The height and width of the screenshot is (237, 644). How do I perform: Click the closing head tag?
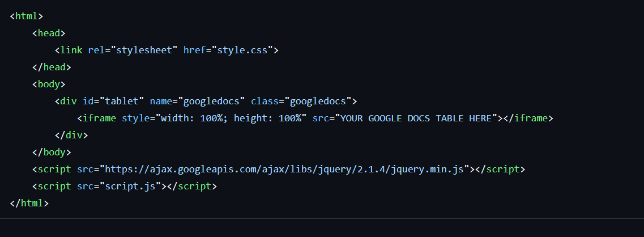[x=52, y=67]
